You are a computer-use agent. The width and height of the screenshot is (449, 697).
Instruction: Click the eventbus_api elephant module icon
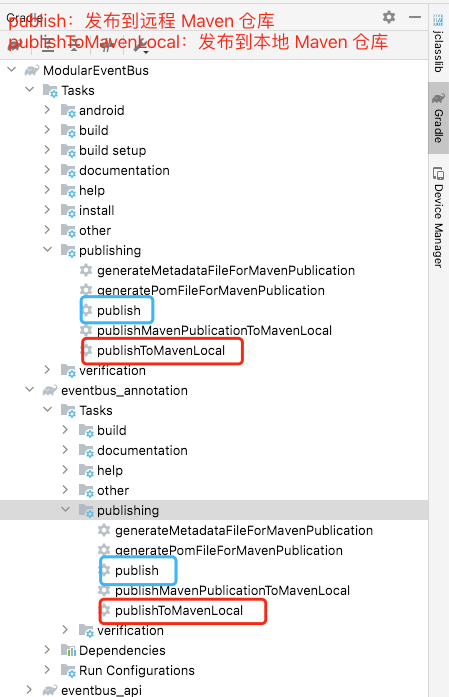click(x=50, y=690)
